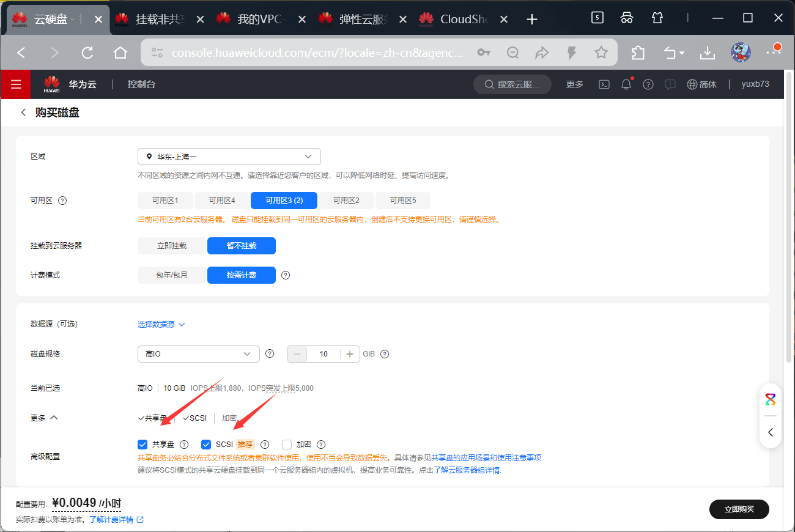Check the 加密 checkbox
The image size is (795, 532).
287,445
